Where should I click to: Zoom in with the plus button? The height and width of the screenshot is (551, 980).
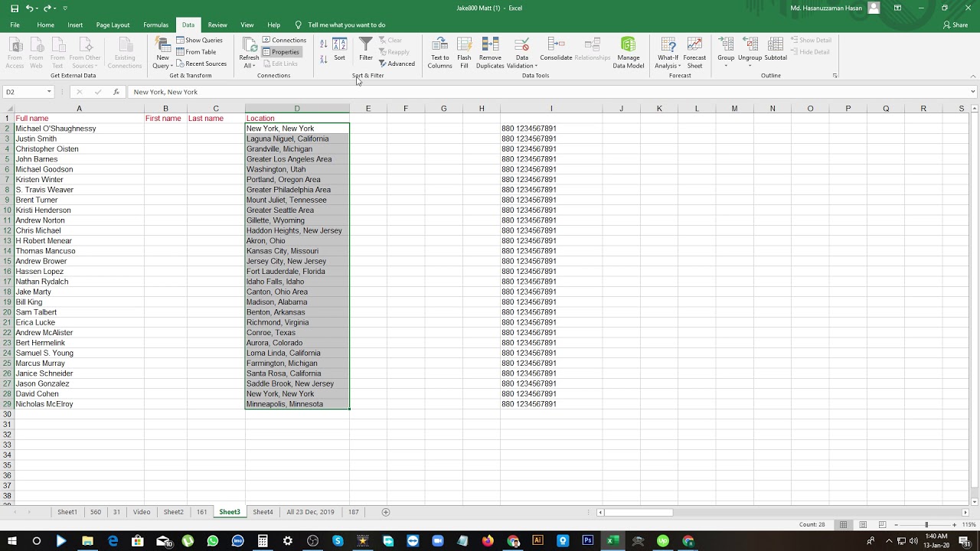pyautogui.click(x=954, y=524)
